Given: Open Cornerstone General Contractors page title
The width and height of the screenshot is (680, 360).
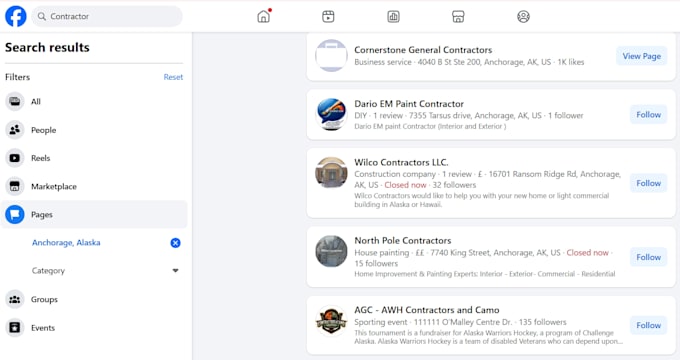Looking at the screenshot, I should [423, 50].
